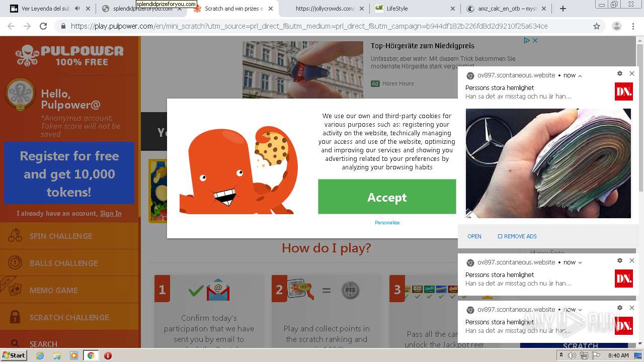Click the DN logo on first notification

coord(624,92)
